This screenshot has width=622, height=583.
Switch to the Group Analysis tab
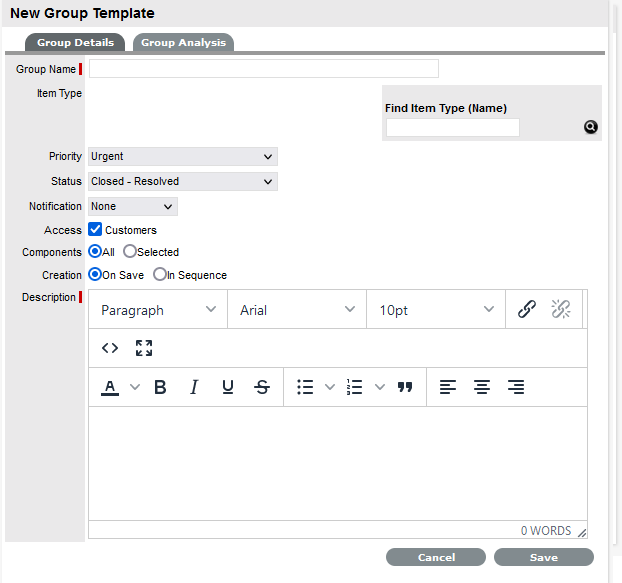point(183,42)
